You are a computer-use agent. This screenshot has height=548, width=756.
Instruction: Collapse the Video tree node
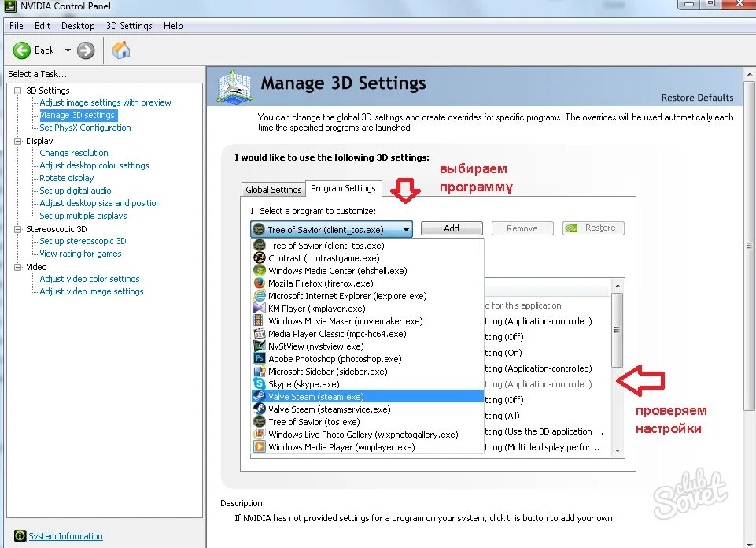18,267
